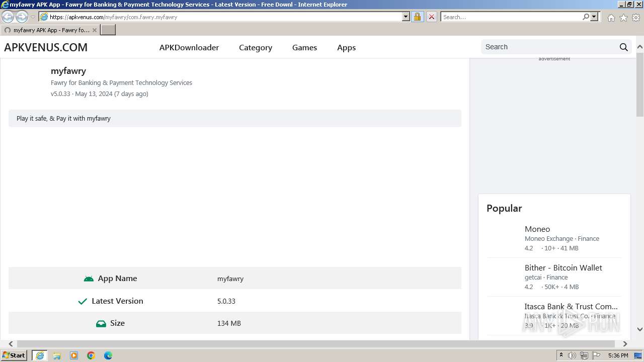The image size is (644, 362).
Task: Click vertical scrollbar down arrow
Action: [640, 329]
